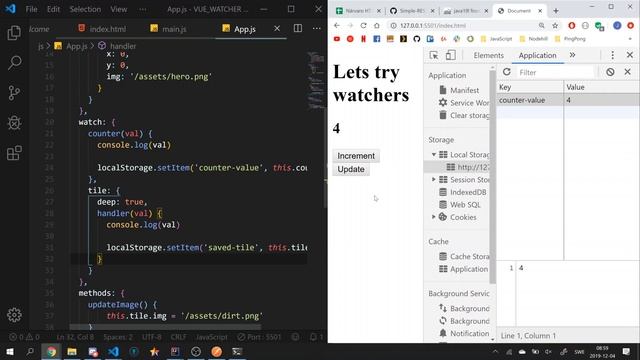640x360 pixels.
Task: Open Visual Studio Code from the taskbar
Action: point(113,351)
